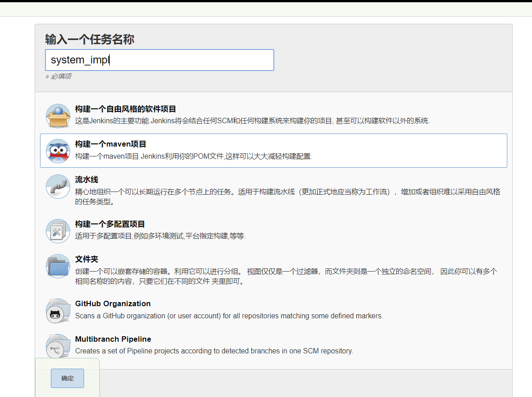Select the pipeline (流水线) pipe icon
Image resolution: width=532 pixels, height=397 pixels.
click(58, 186)
